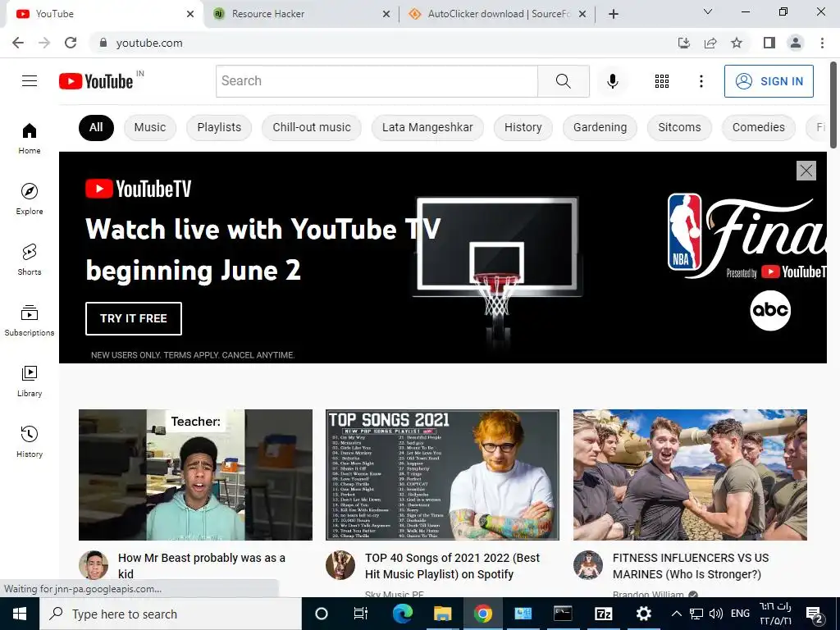Screen dimensions: 840x630
Task: Open the Chrome profile avatar
Action: 796,43
